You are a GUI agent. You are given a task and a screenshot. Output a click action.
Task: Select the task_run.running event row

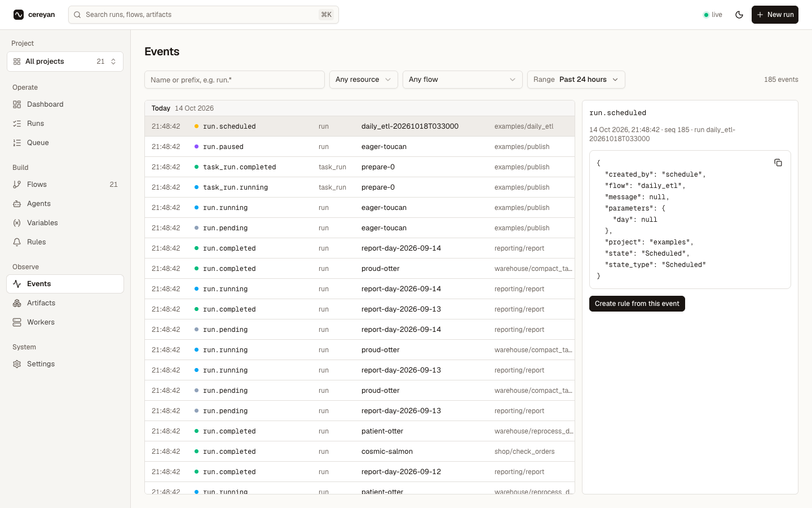coord(360,187)
